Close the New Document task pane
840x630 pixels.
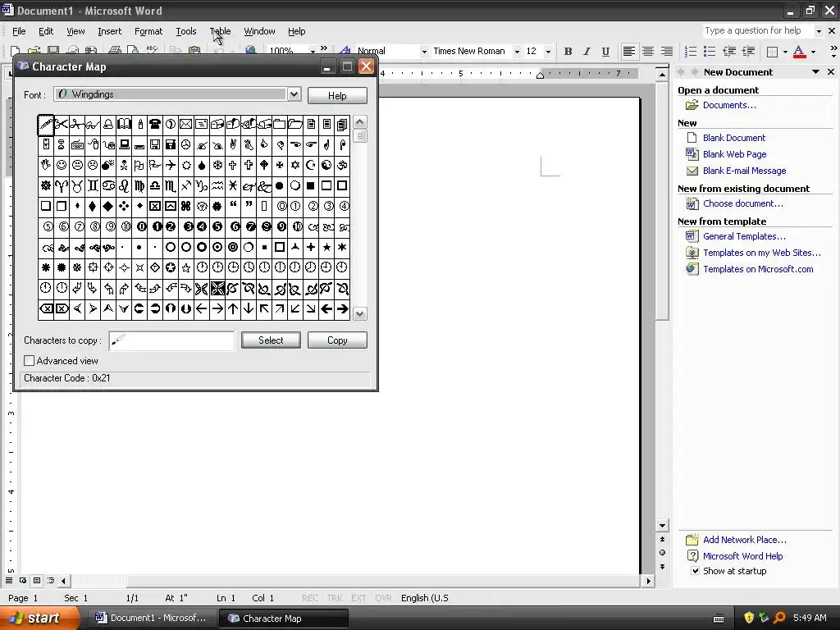831,72
